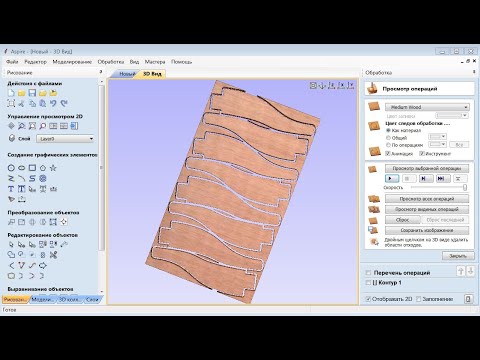Open the Помощь menu
Image resolution: width=480 pixels, height=360 pixels.
point(181,62)
